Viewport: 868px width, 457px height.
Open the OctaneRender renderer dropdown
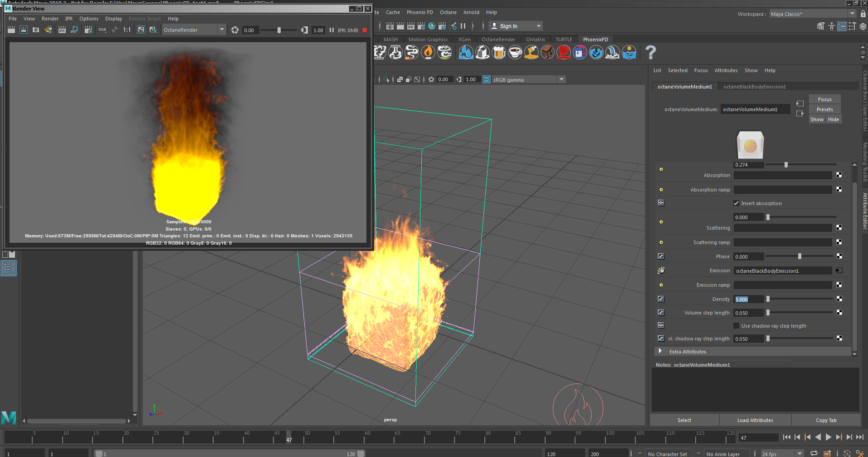[x=194, y=30]
